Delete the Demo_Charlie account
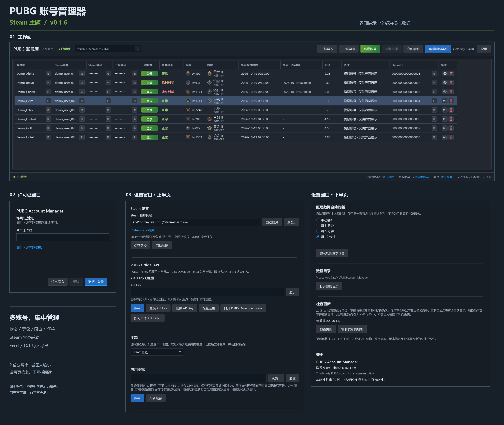504x425 pixels. click(451, 92)
